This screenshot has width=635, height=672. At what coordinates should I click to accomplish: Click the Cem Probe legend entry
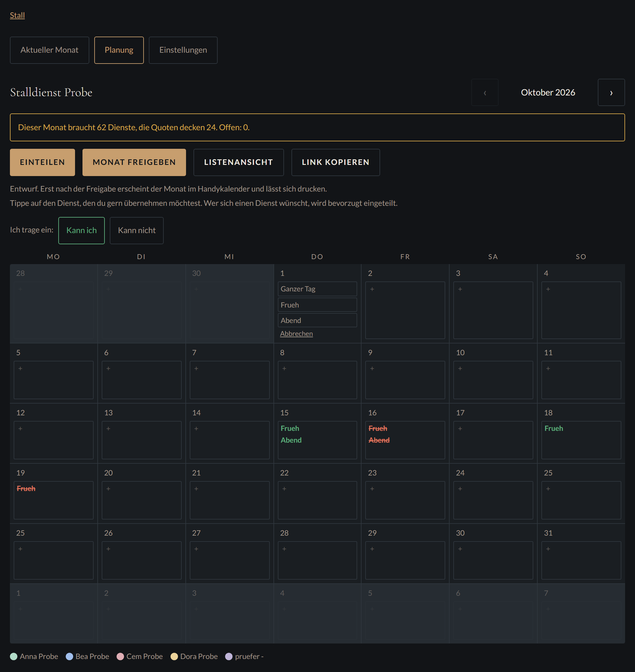click(140, 657)
